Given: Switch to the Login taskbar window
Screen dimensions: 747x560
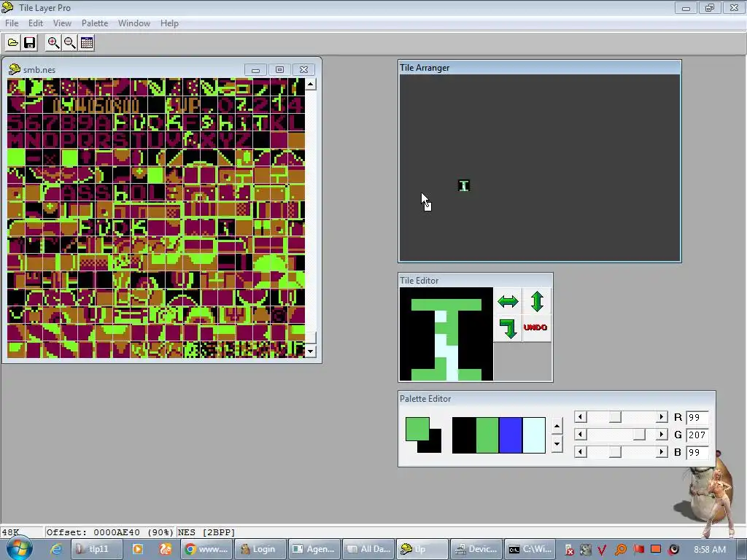Looking at the screenshot, I should pyautogui.click(x=261, y=549).
